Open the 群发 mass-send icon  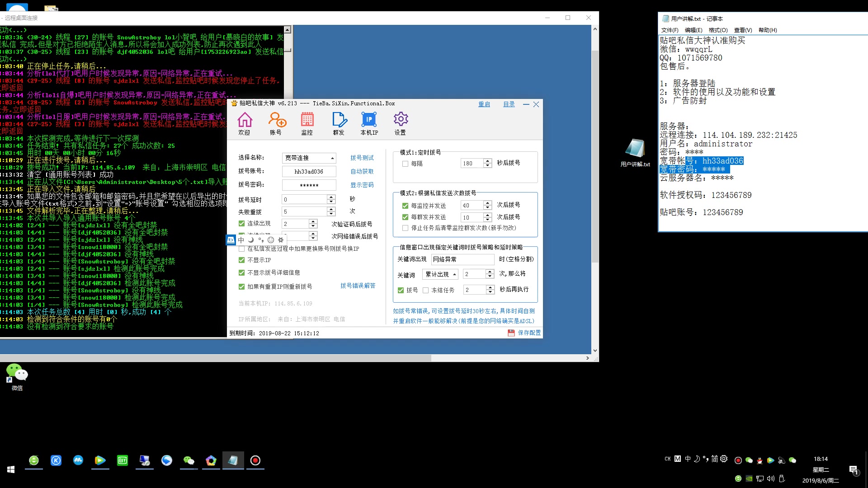(x=339, y=120)
